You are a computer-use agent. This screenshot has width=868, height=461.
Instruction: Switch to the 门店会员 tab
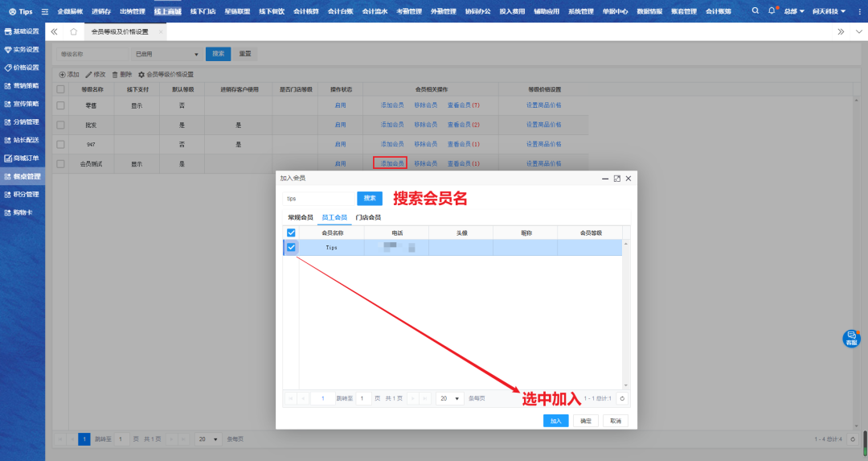367,217
